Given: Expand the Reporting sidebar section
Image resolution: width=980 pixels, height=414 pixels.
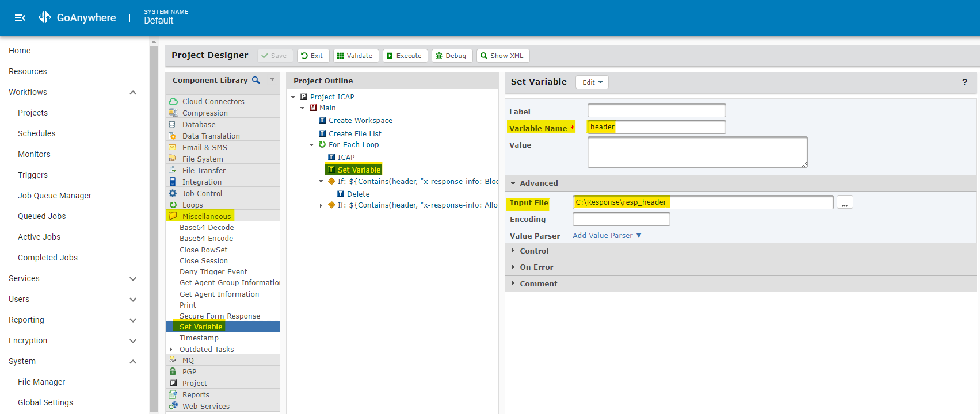Looking at the screenshot, I should pyautogui.click(x=133, y=320).
